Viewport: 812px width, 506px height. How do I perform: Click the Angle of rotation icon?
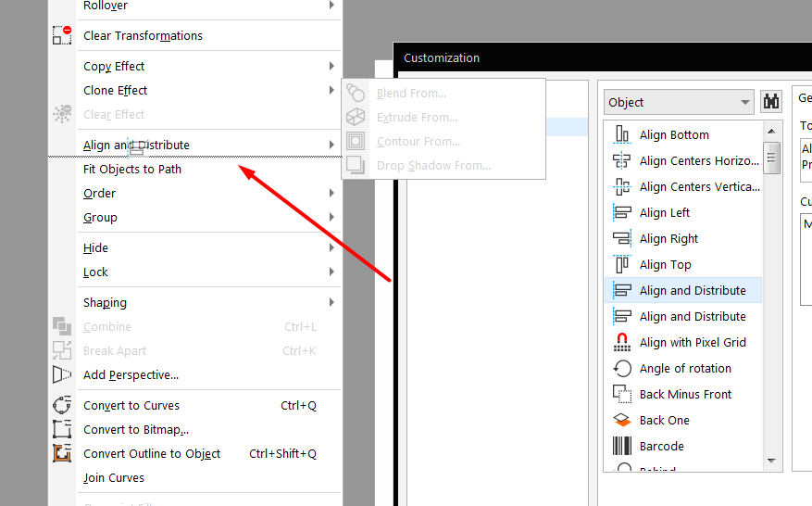pos(622,368)
